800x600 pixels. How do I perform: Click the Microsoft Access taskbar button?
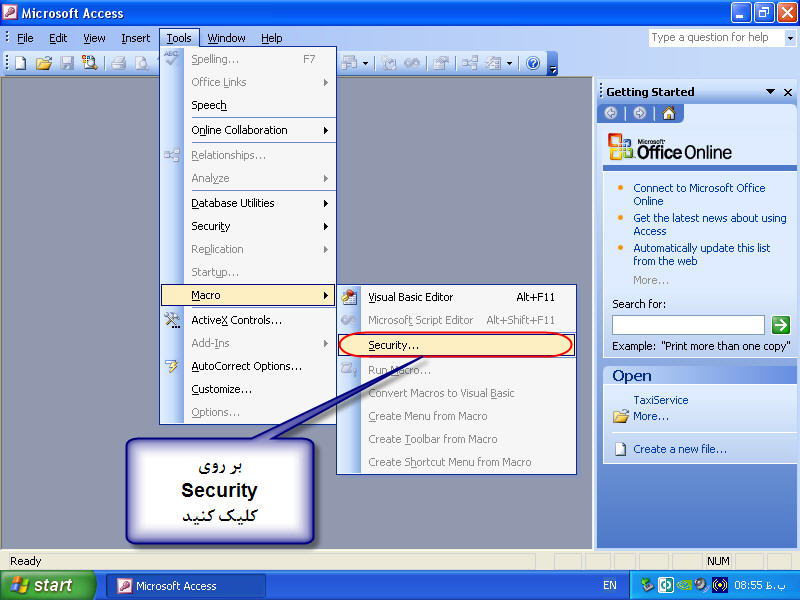click(x=186, y=586)
